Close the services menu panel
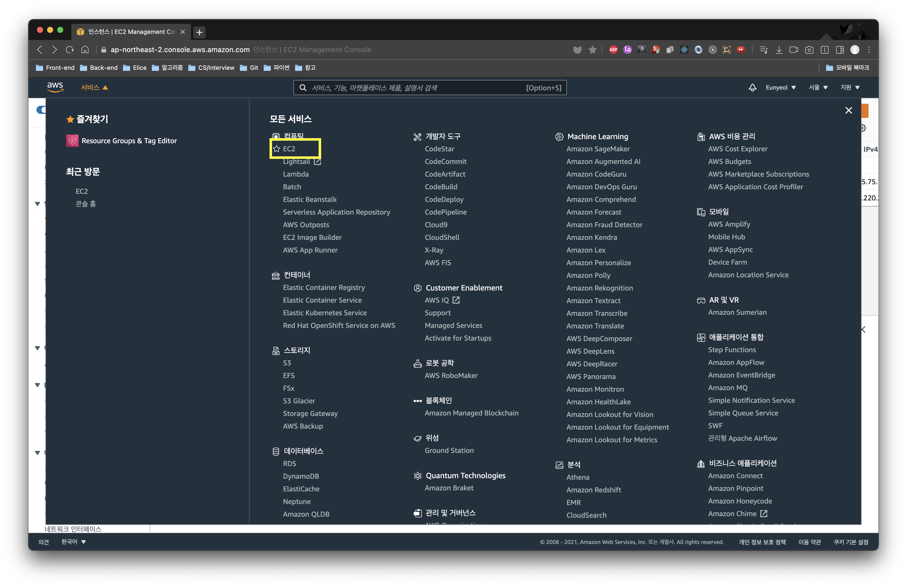Viewport: 907px width, 588px height. 848,111
